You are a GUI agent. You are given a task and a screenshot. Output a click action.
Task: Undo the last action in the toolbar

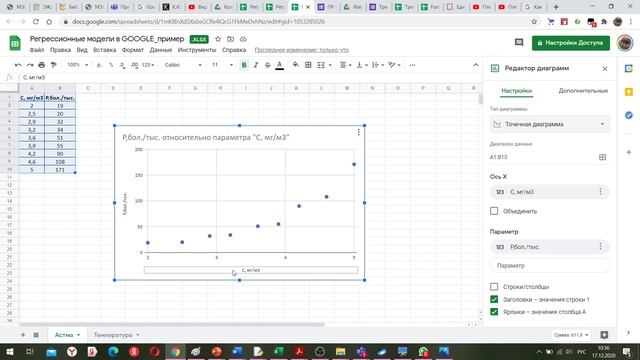click(x=18, y=65)
